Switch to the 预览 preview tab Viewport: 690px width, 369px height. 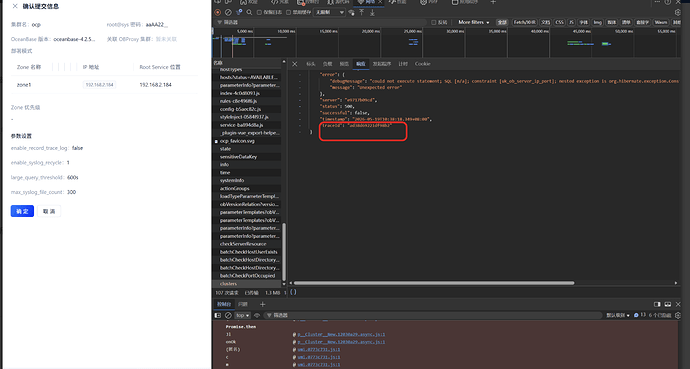tap(344, 64)
